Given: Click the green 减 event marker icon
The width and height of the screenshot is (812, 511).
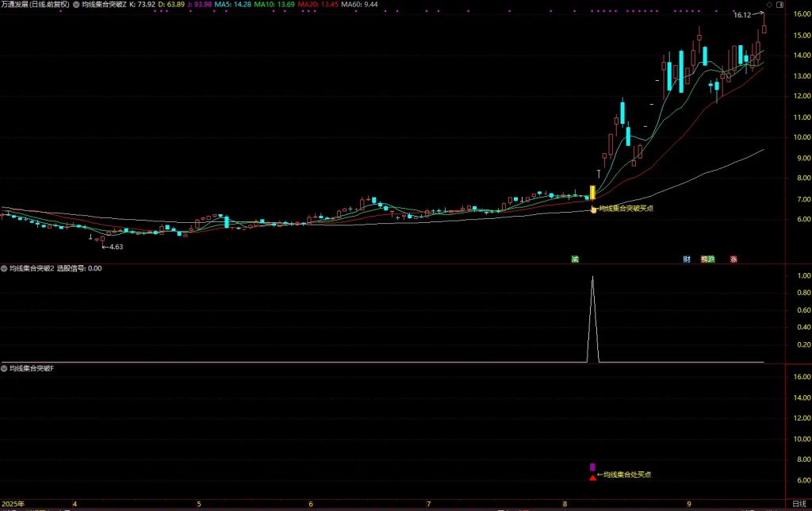Looking at the screenshot, I should click(575, 259).
